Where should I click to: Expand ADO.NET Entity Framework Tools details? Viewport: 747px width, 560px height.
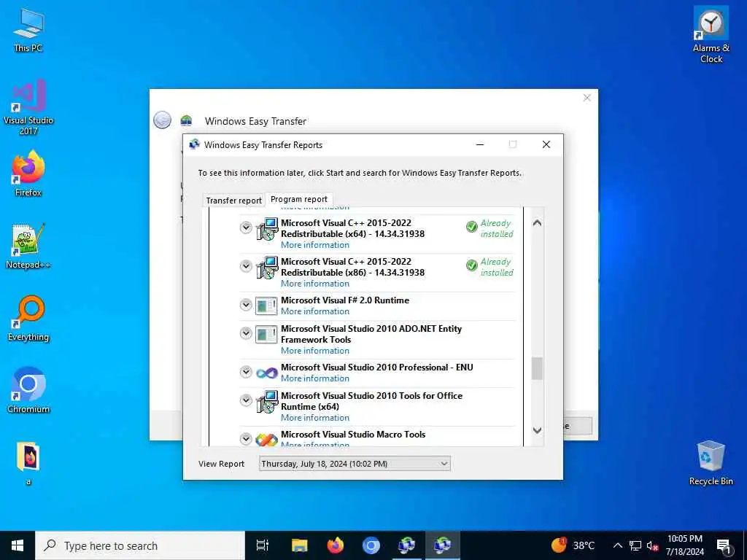[246, 333]
